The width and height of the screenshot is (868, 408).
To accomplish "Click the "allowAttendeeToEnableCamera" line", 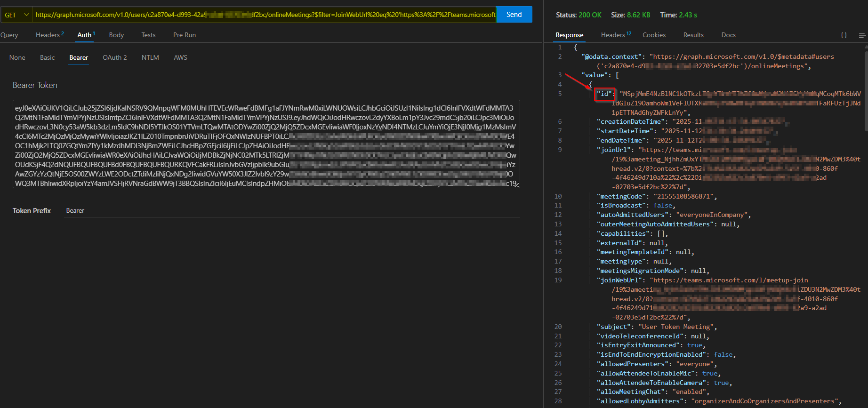I will point(664,383).
